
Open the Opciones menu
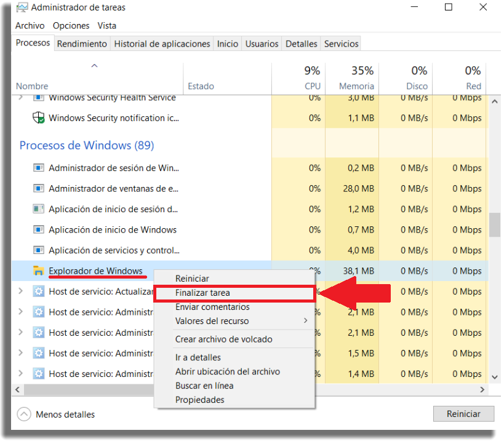tap(71, 26)
